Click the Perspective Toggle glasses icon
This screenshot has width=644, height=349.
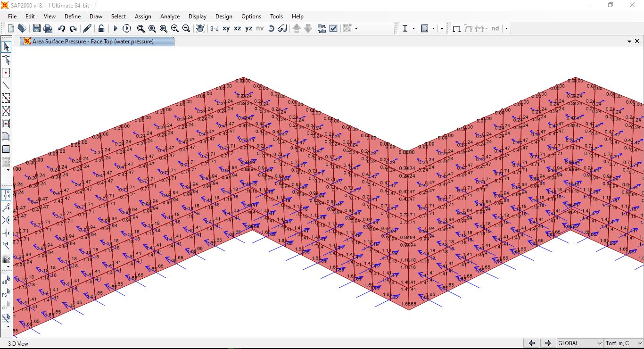click(x=282, y=28)
